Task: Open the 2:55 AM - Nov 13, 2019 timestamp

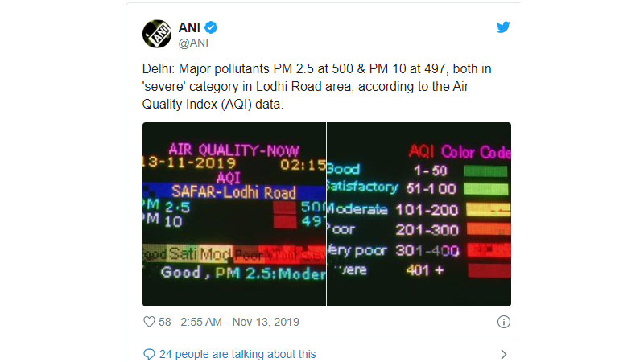Action: [240, 322]
